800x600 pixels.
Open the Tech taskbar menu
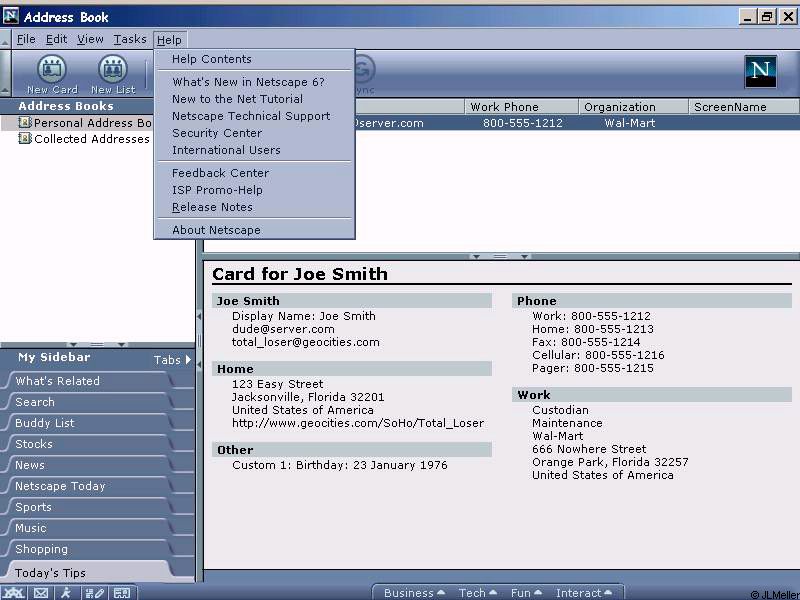[x=478, y=593]
